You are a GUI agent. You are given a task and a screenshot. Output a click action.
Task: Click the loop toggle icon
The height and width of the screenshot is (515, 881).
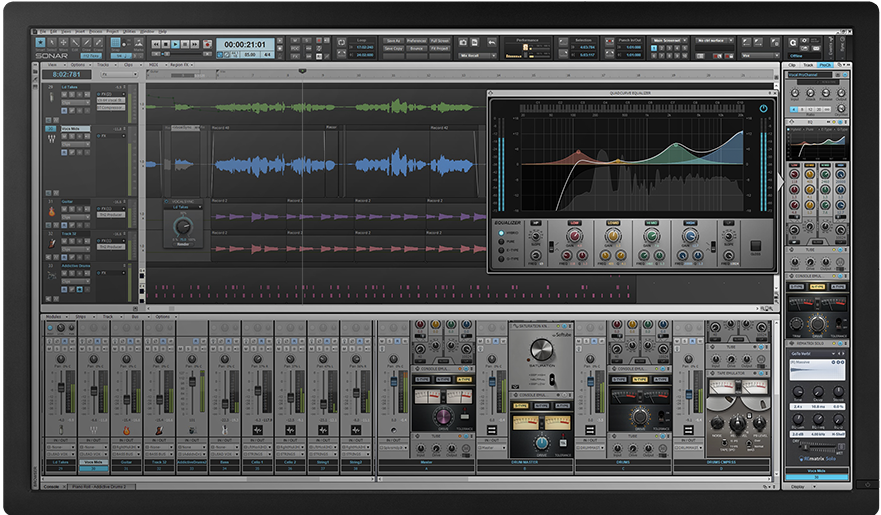343,44
